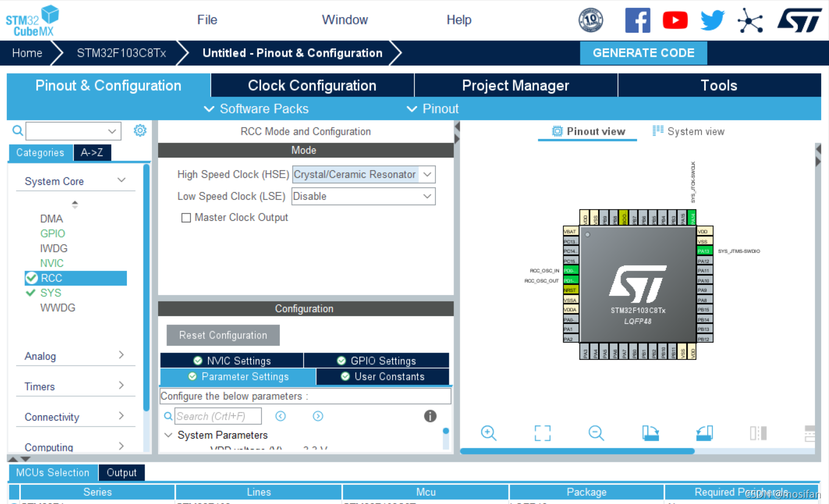
Task: Click the ST logo icon
Action: coord(799,20)
